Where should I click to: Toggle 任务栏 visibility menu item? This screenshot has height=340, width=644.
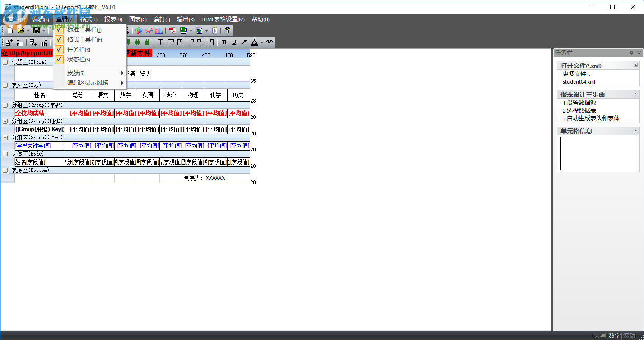tap(90, 50)
